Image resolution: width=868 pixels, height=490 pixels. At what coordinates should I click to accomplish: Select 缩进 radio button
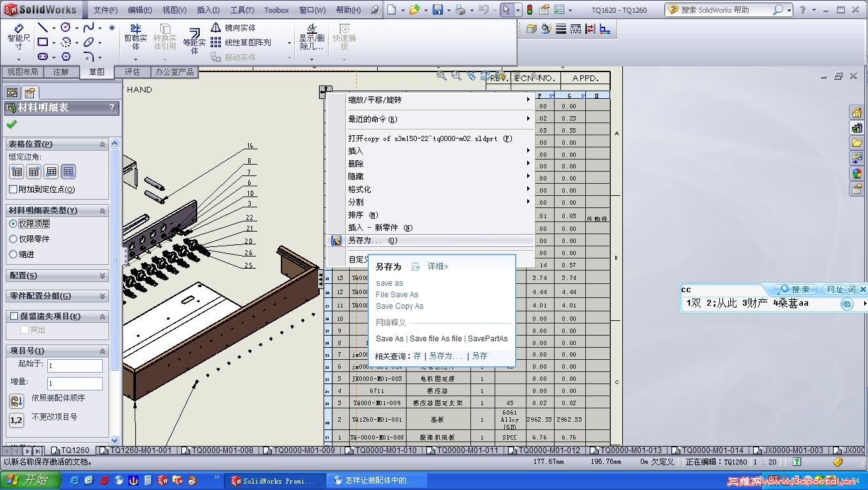pos(13,255)
